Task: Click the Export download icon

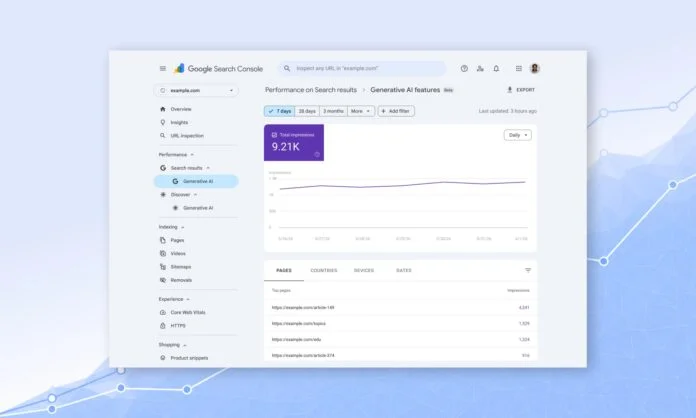Action: click(510, 90)
